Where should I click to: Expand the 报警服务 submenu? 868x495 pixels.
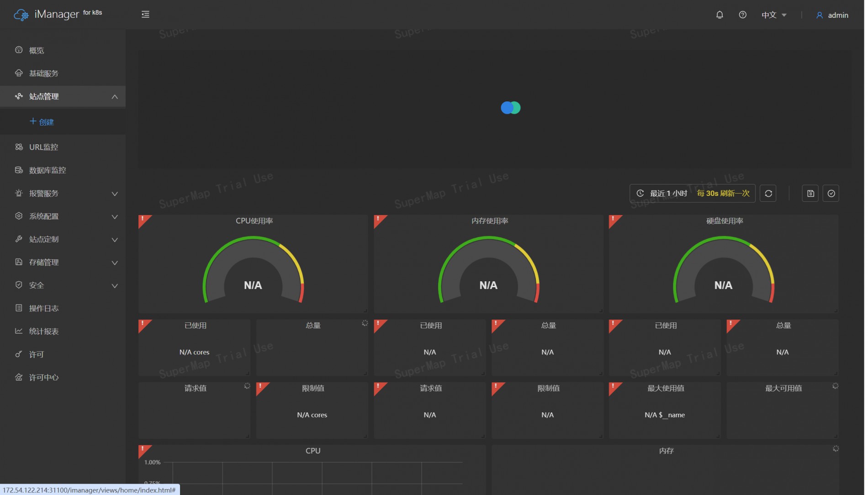(115, 194)
